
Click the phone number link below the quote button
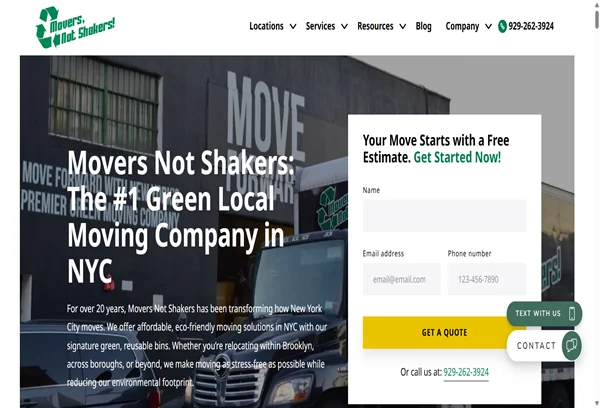[466, 372]
